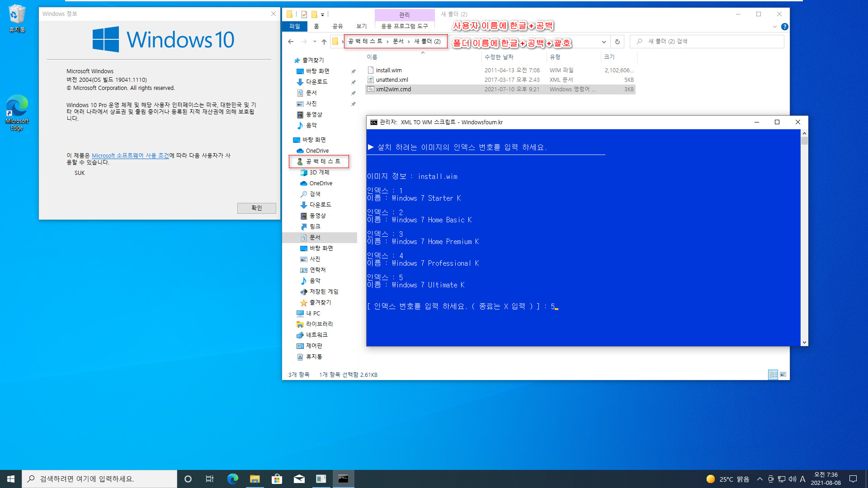Image resolution: width=868 pixels, height=488 pixels.
Task: Open the notification center icon
Action: pyautogui.click(x=853, y=479)
